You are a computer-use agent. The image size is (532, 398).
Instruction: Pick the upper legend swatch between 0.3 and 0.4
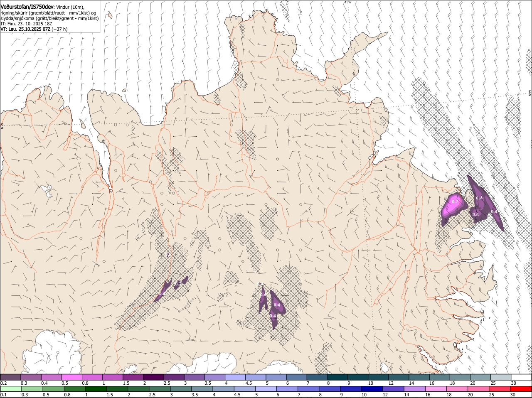pos(31,377)
